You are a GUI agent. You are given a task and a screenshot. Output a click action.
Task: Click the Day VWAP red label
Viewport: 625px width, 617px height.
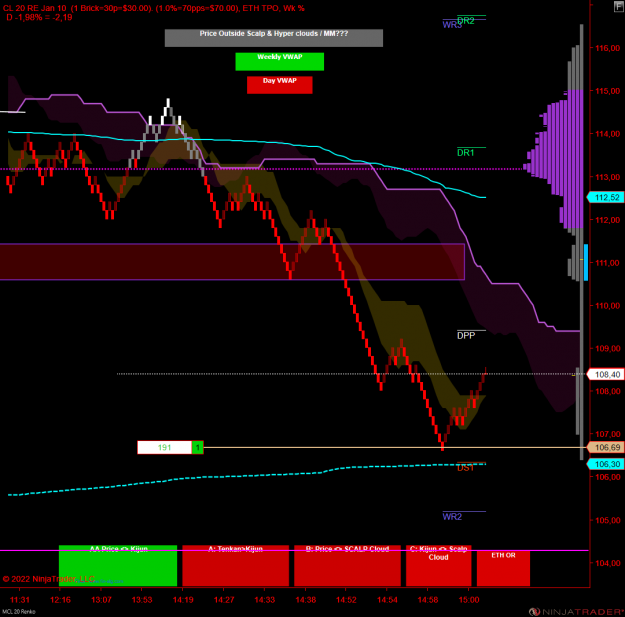tap(279, 85)
